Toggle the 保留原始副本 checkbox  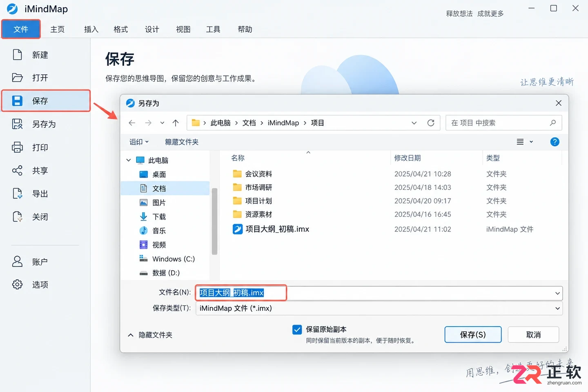coord(297,330)
